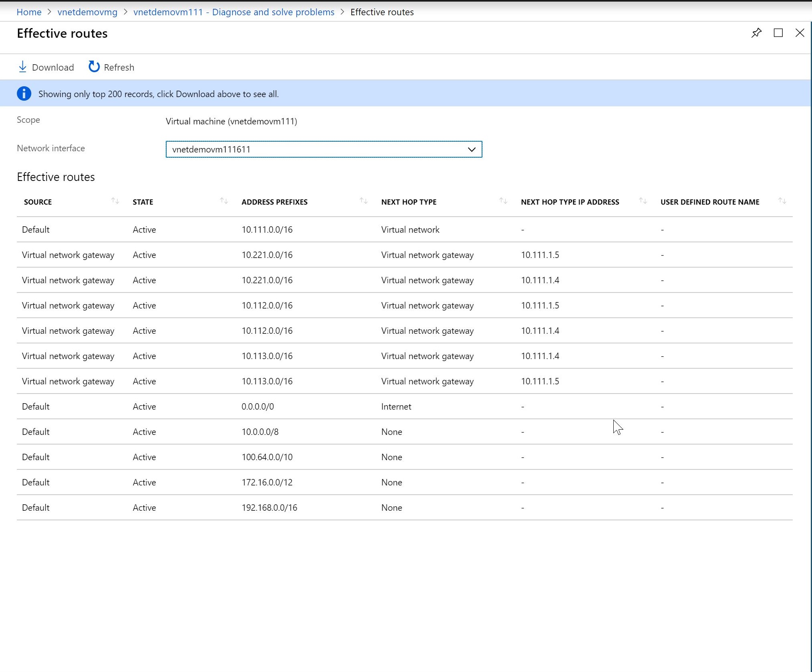
Task: Pin the Effective routes blade
Action: click(756, 33)
